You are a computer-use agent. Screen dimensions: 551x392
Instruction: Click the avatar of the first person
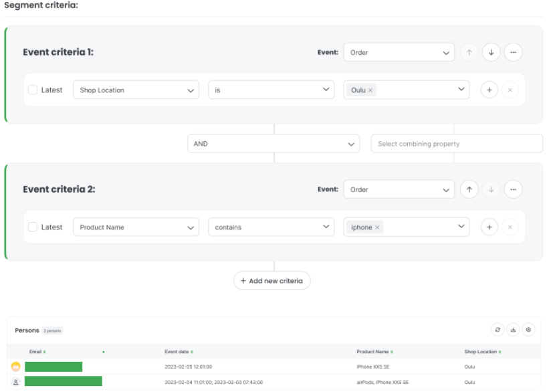(16, 367)
